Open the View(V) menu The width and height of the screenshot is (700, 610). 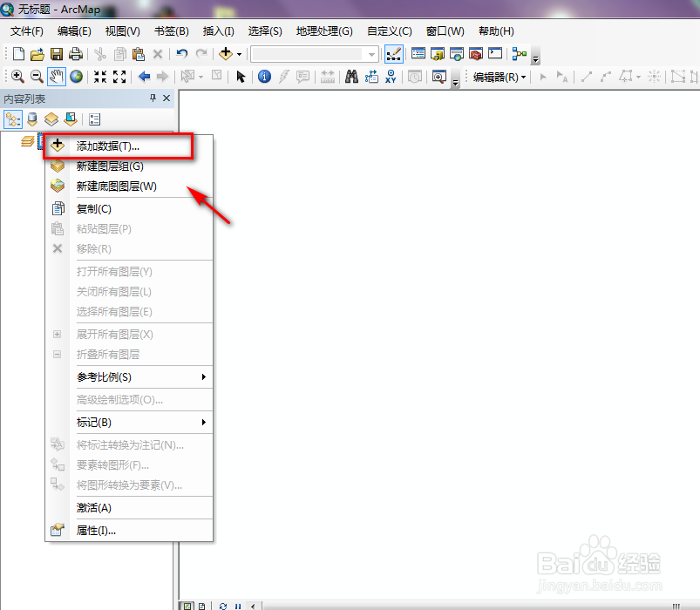click(x=122, y=31)
